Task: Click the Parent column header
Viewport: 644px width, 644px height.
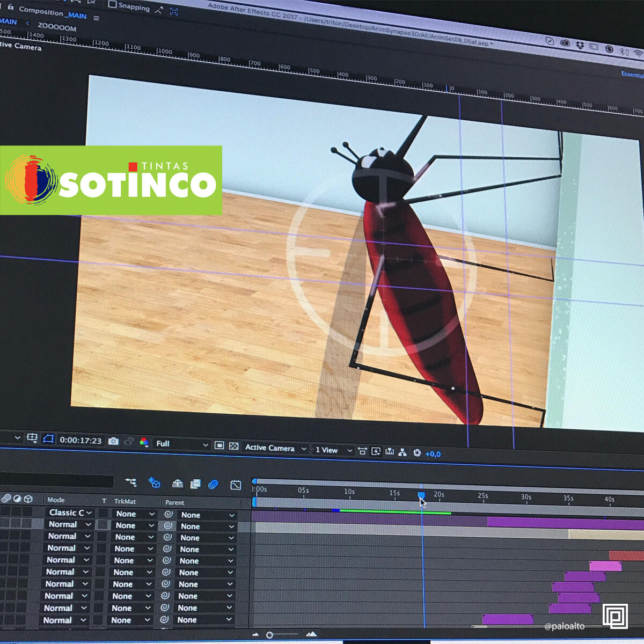Action: (x=174, y=502)
